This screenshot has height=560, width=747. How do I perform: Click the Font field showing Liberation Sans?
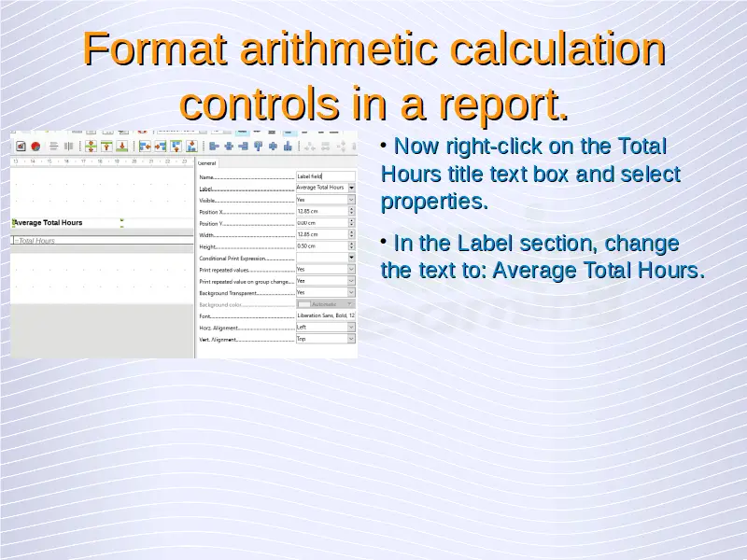pyautogui.click(x=325, y=315)
